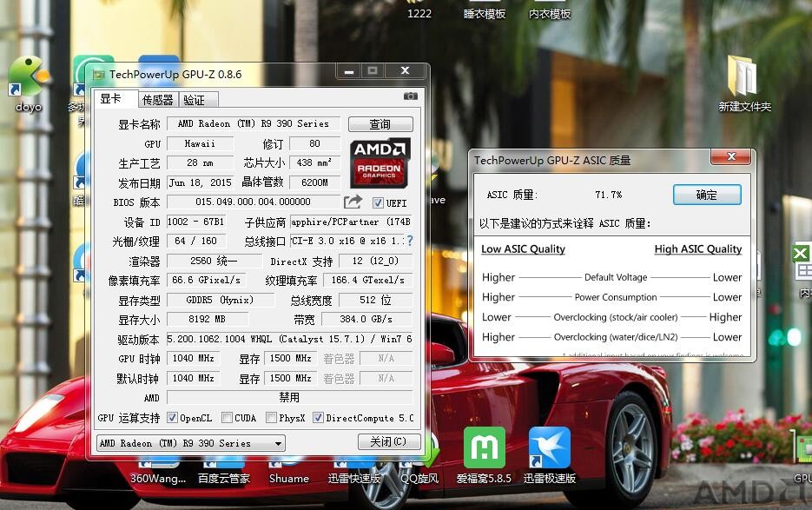Click the Low ASIC Quality heading
The height and width of the screenshot is (510, 812).
(523, 248)
